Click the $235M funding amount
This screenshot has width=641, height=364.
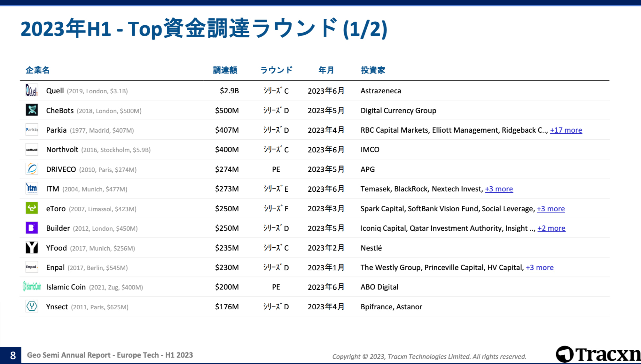[227, 248]
